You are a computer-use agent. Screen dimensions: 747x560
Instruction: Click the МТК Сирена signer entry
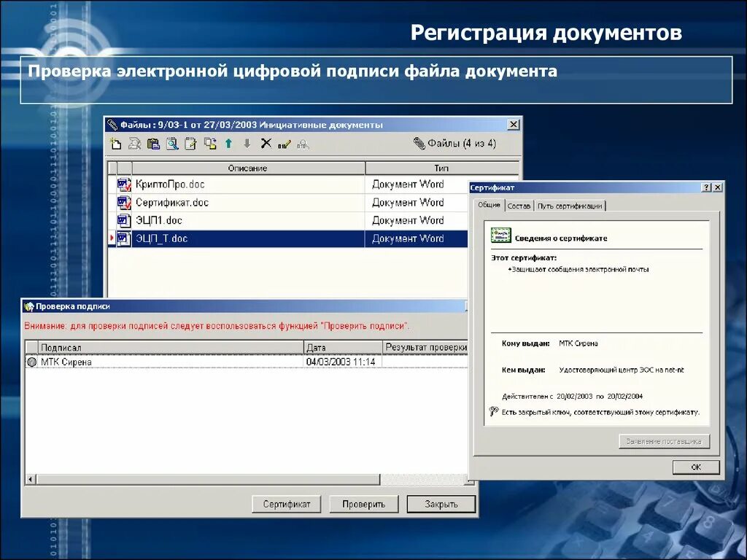(x=66, y=362)
